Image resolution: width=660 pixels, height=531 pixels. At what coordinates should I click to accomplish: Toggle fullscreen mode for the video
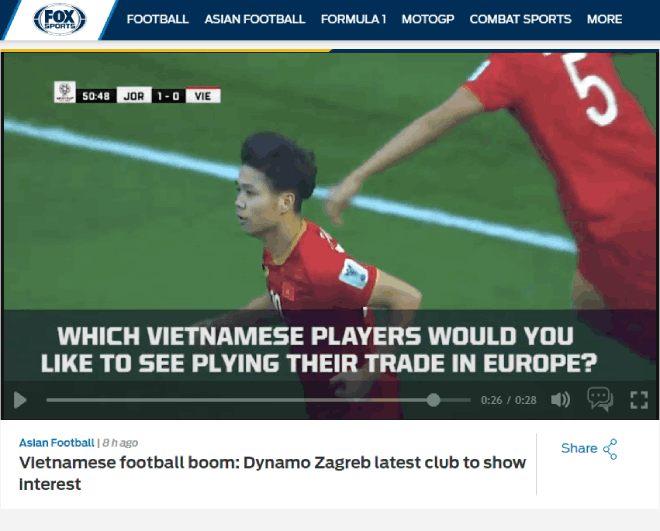(639, 400)
